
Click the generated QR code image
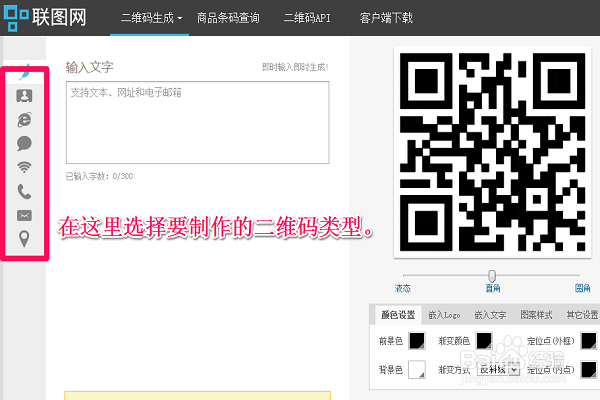(492, 152)
